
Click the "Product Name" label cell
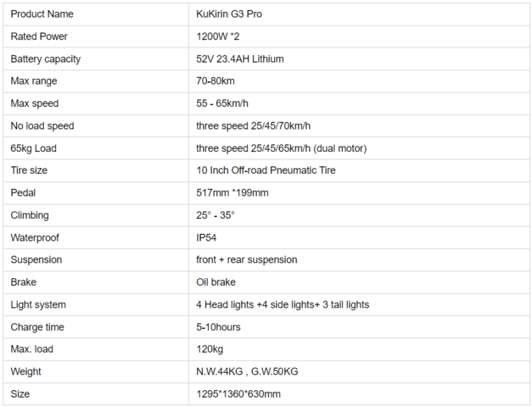click(42, 14)
